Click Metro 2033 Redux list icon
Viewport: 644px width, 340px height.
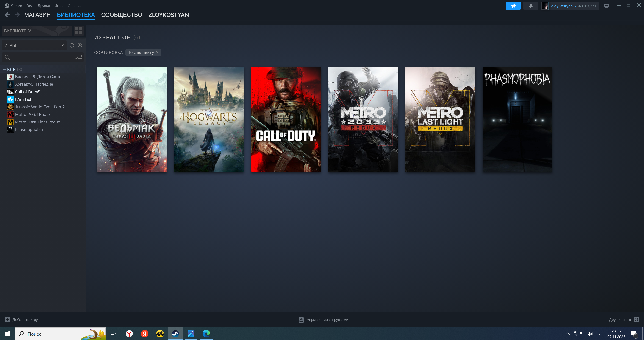[x=10, y=114]
